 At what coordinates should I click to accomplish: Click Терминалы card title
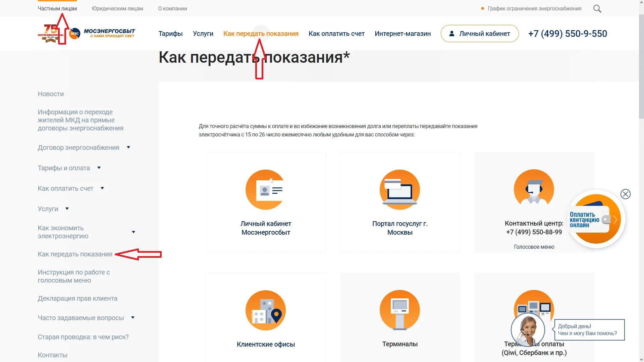pyautogui.click(x=400, y=344)
